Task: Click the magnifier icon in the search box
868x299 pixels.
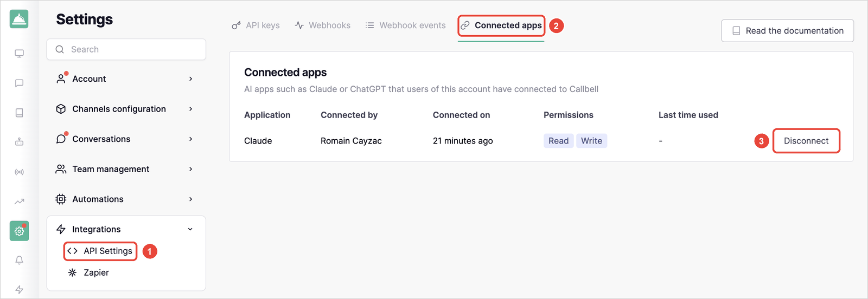Action: click(60, 49)
